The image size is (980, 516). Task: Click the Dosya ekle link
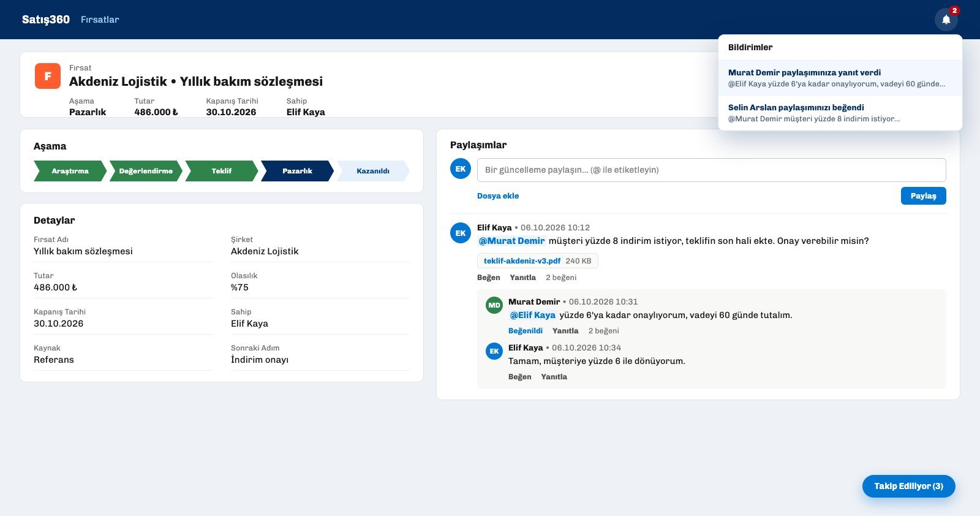pos(498,196)
